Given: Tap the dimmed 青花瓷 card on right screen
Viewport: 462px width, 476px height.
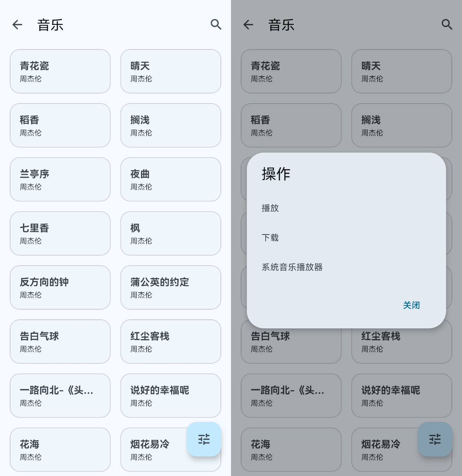Looking at the screenshot, I should [x=291, y=71].
